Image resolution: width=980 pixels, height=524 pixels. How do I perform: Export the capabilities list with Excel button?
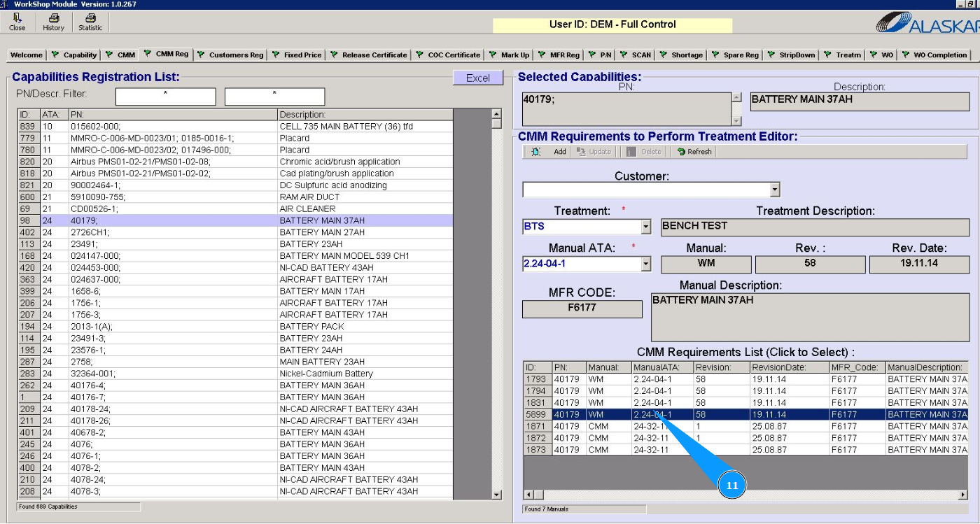(478, 78)
